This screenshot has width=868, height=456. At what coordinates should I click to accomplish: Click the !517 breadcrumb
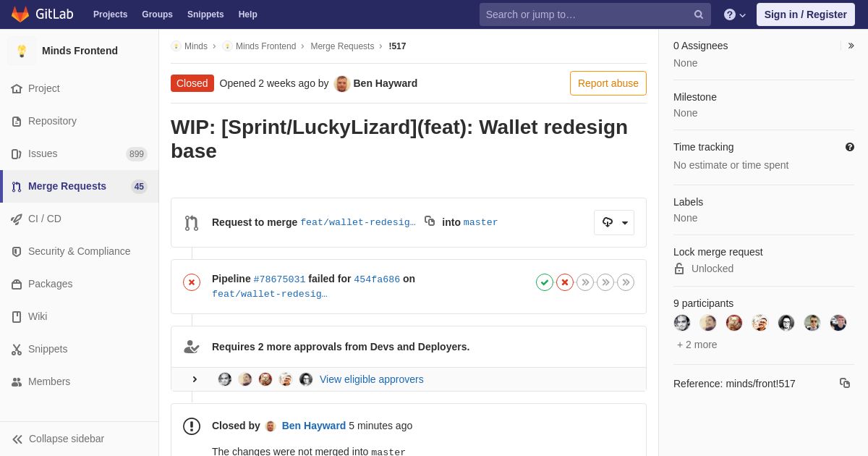coord(397,46)
